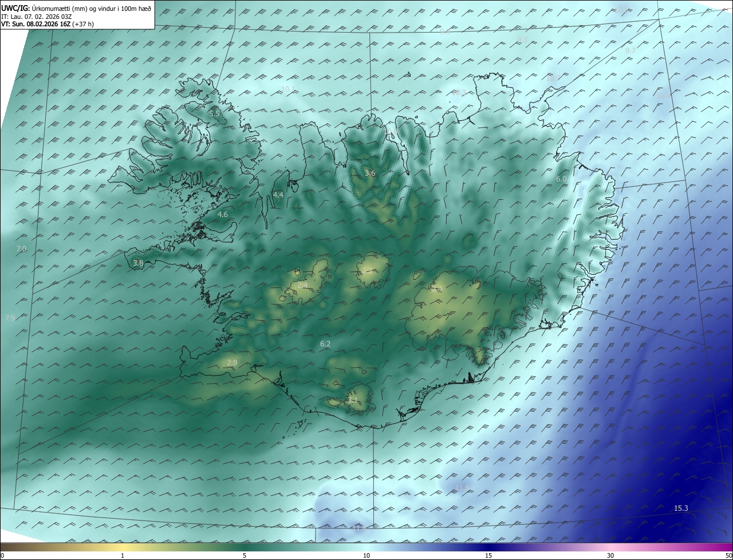Image resolution: width=733 pixels, height=560 pixels.
Task: Click the 10.7 value in the northeast
Action: tap(553, 78)
